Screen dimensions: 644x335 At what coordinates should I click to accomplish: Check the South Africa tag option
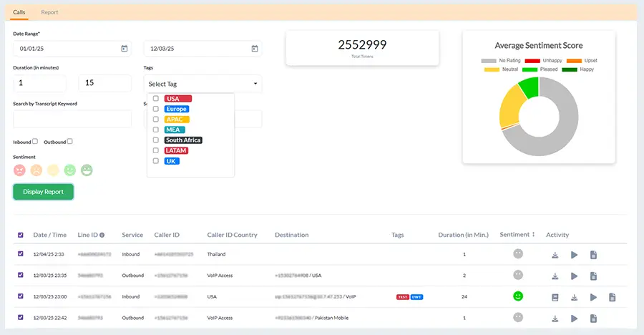click(x=156, y=140)
